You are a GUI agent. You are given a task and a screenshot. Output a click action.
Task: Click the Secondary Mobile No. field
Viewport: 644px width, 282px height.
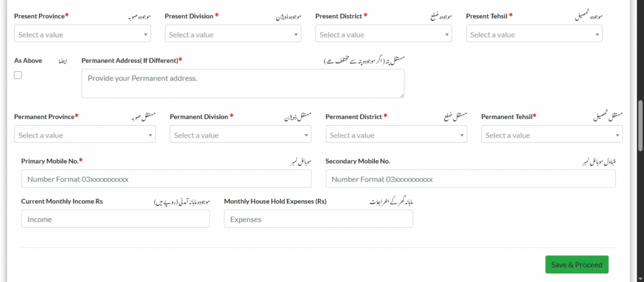470,179
